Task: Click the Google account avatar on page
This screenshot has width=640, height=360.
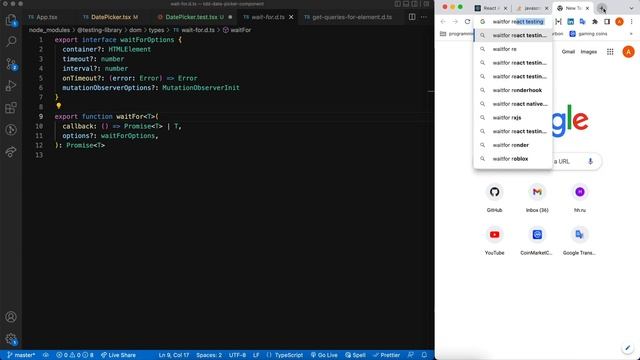Action: tap(628, 52)
